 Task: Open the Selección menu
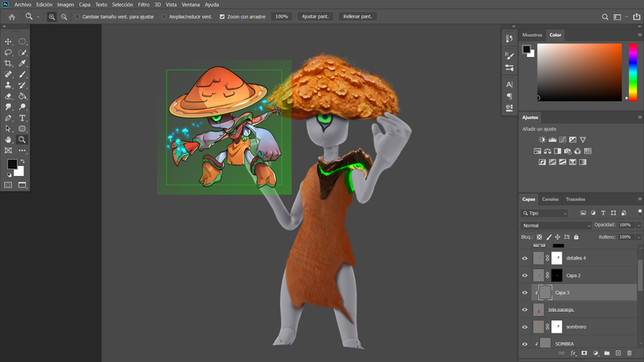pyautogui.click(x=122, y=4)
